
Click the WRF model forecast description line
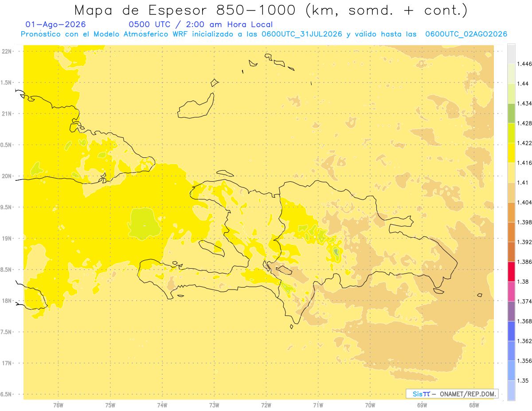coord(264,34)
